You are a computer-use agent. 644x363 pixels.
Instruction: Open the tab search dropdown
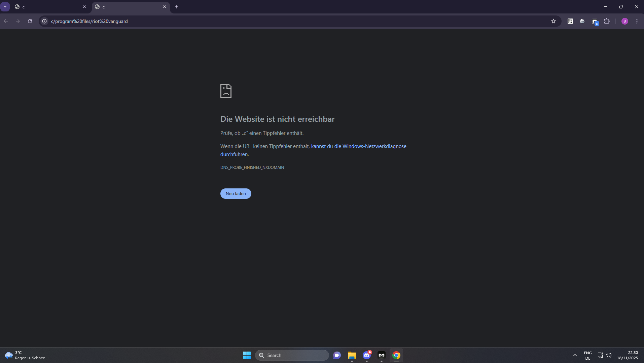click(x=5, y=7)
